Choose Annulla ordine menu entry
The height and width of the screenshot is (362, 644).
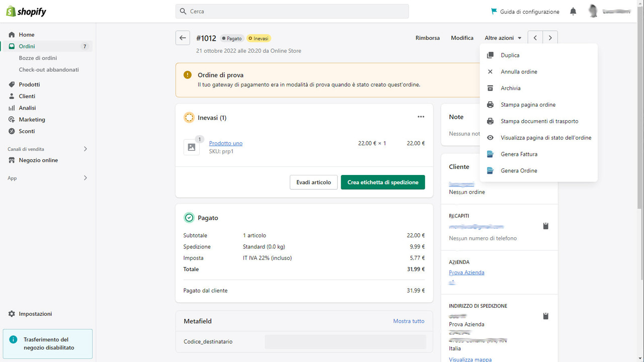pos(538,72)
